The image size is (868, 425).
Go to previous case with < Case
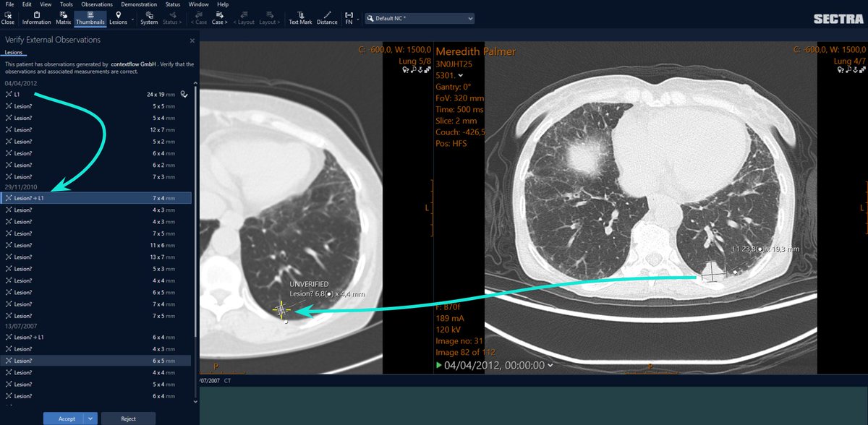(199, 17)
